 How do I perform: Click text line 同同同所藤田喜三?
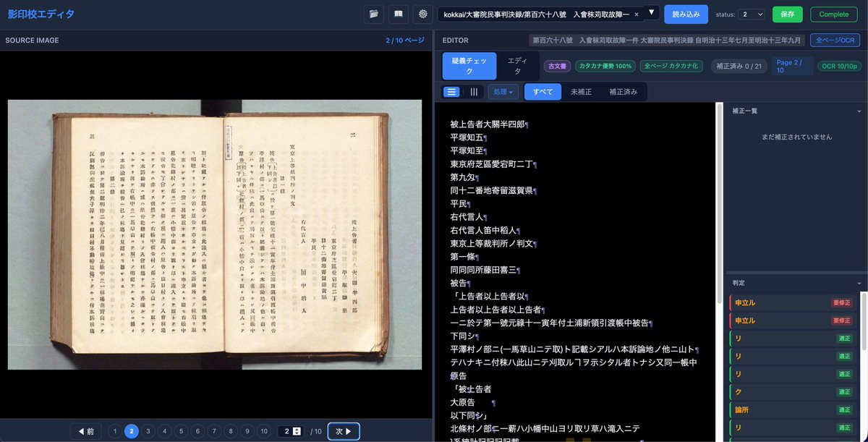pyautogui.click(x=485, y=270)
